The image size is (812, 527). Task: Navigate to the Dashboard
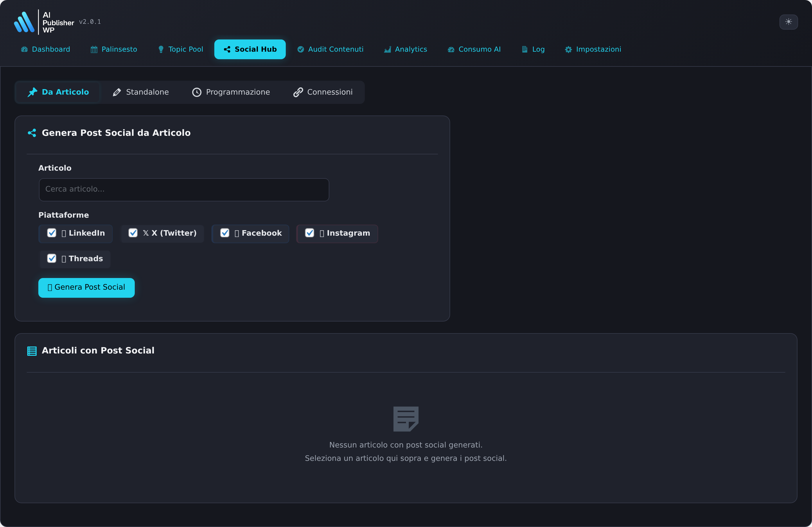click(x=45, y=49)
